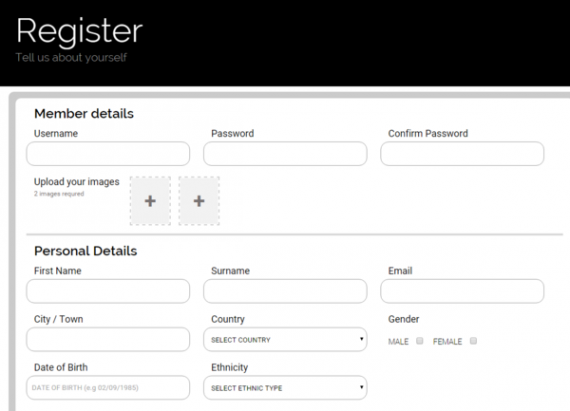
Task: Focus the Username input field
Action: 108,154
